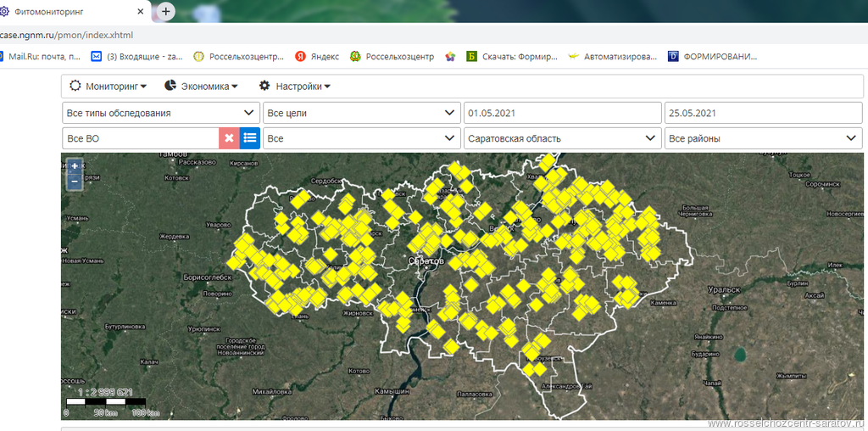Click the Настройки gear icon
This screenshot has width=868, height=431.
pos(264,86)
